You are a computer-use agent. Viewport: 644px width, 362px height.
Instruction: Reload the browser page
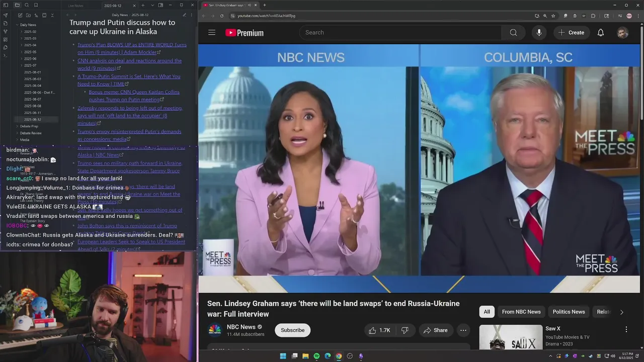[222, 16]
